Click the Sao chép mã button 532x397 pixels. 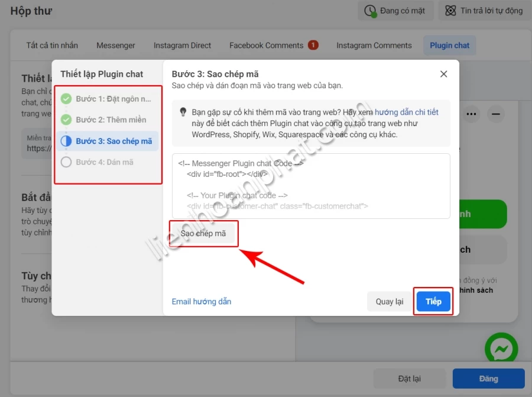pos(203,234)
